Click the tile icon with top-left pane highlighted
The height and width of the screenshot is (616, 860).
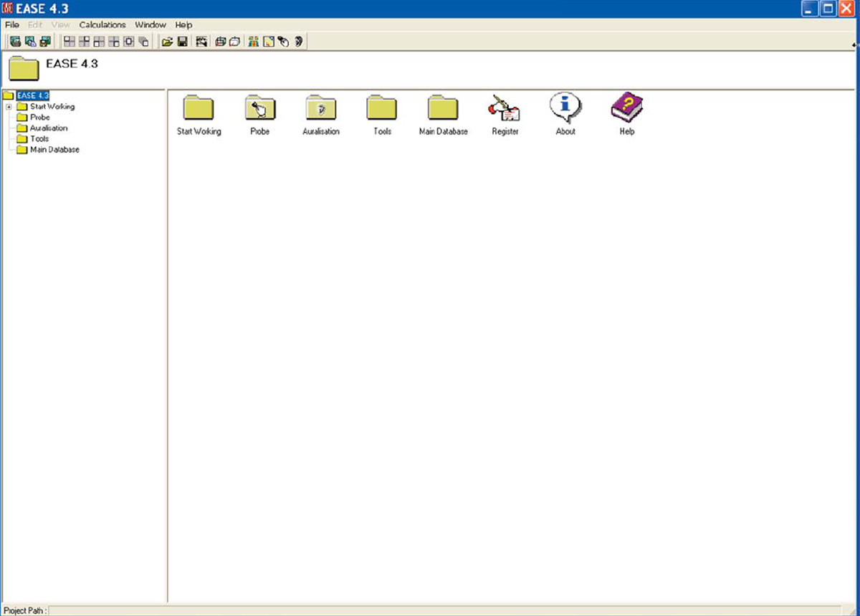tap(70, 42)
